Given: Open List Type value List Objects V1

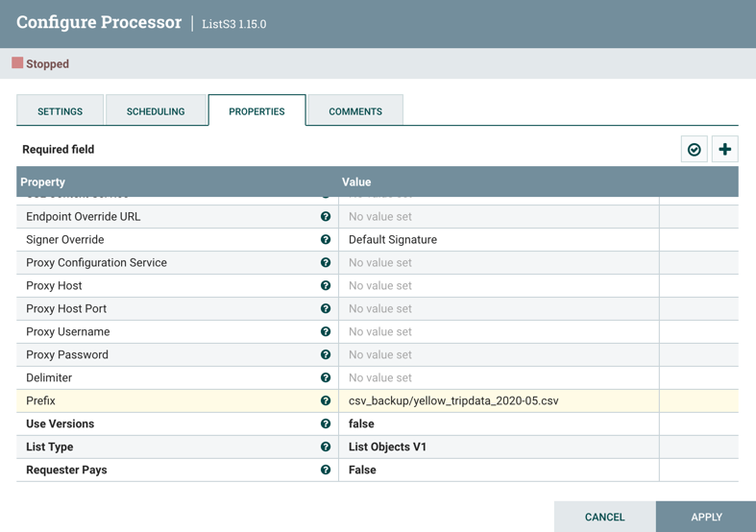Looking at the screenshot, I should pyautogui.click(x=498, y=447).
